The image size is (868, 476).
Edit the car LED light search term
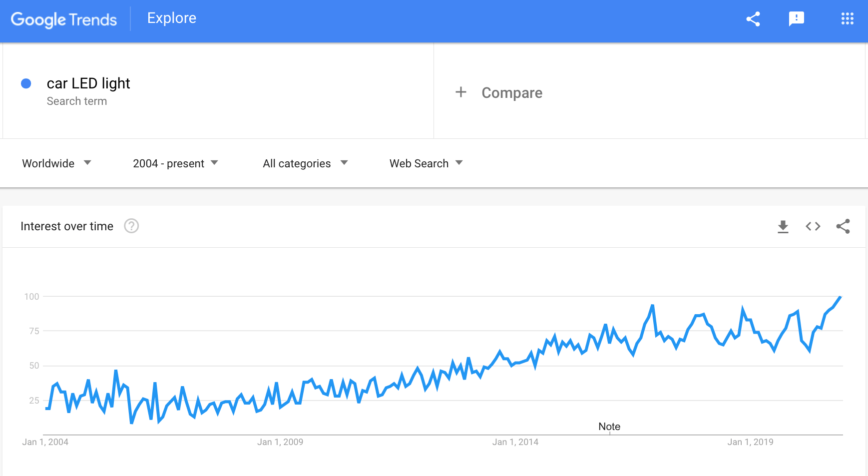88,83
